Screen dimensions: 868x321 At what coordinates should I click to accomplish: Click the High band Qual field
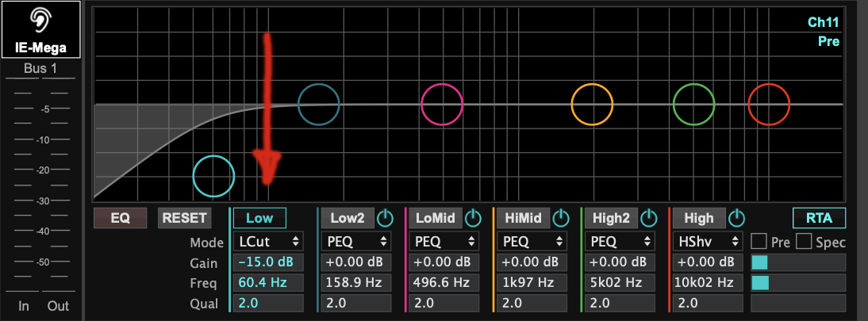[708, 304]
